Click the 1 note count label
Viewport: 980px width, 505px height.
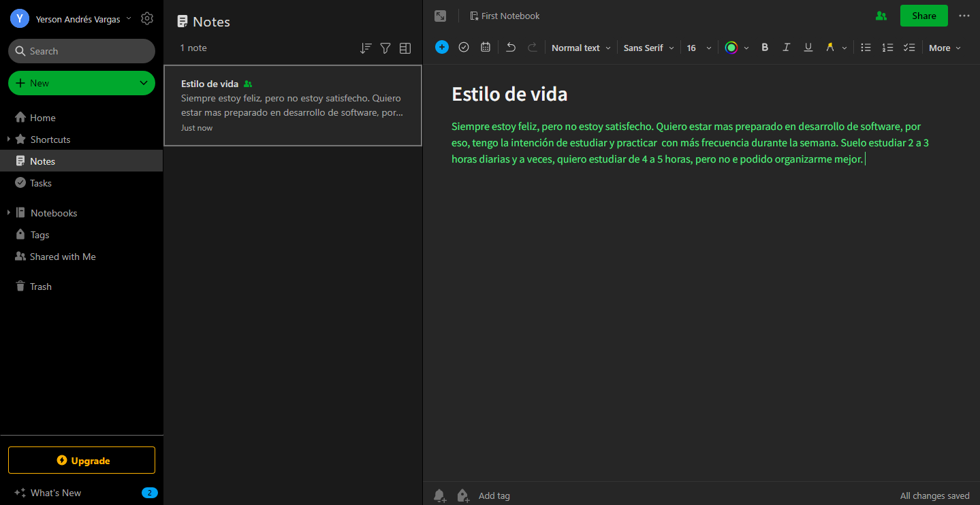193,48
